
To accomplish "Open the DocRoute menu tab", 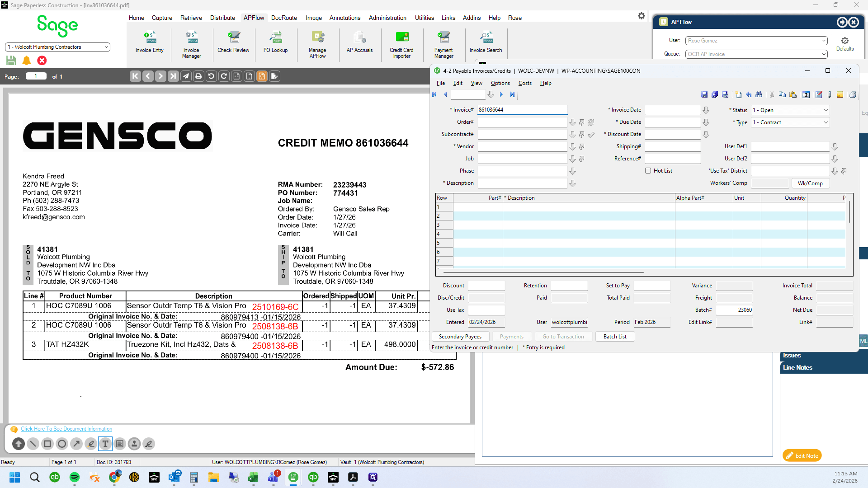I will [284, 18].
